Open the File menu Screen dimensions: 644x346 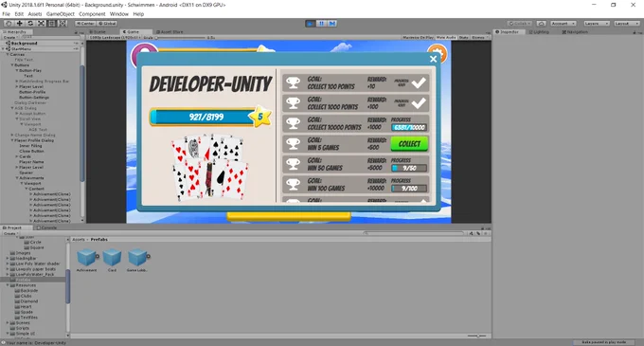tap(7, 14)
